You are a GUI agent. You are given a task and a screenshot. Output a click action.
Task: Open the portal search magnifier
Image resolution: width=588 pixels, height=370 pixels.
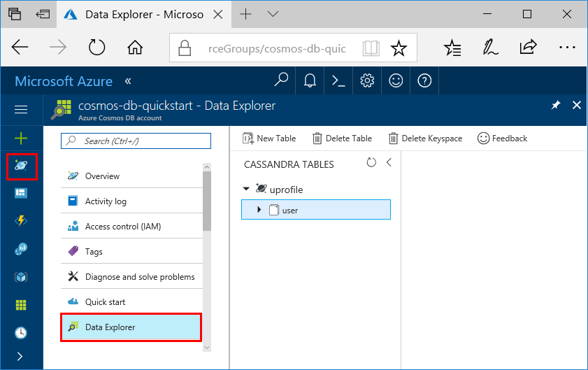(281, 80)
